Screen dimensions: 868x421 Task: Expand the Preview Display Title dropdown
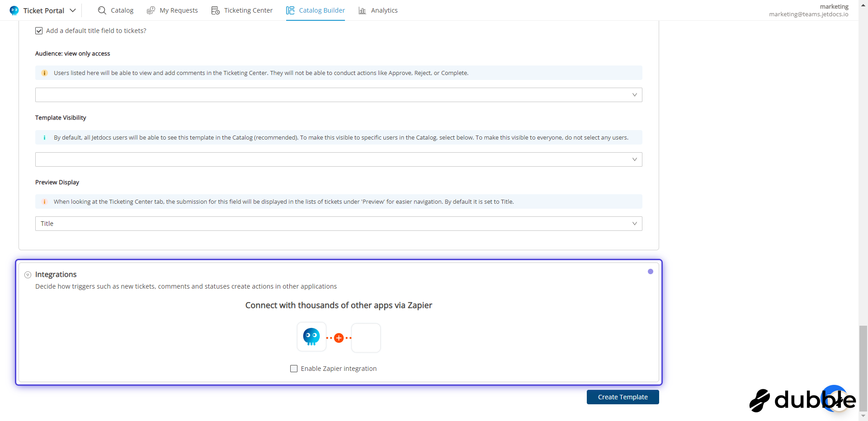338,224
